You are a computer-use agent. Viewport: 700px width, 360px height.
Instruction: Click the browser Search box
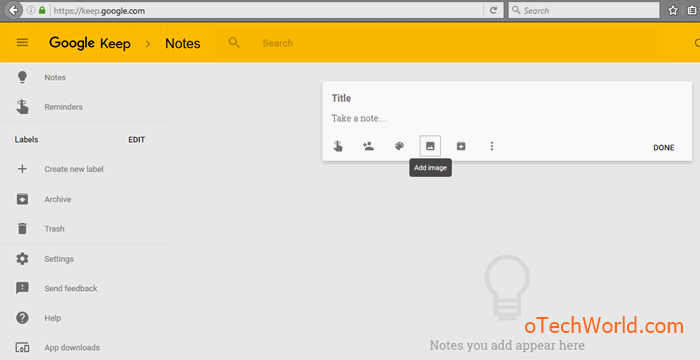point(584,10)
